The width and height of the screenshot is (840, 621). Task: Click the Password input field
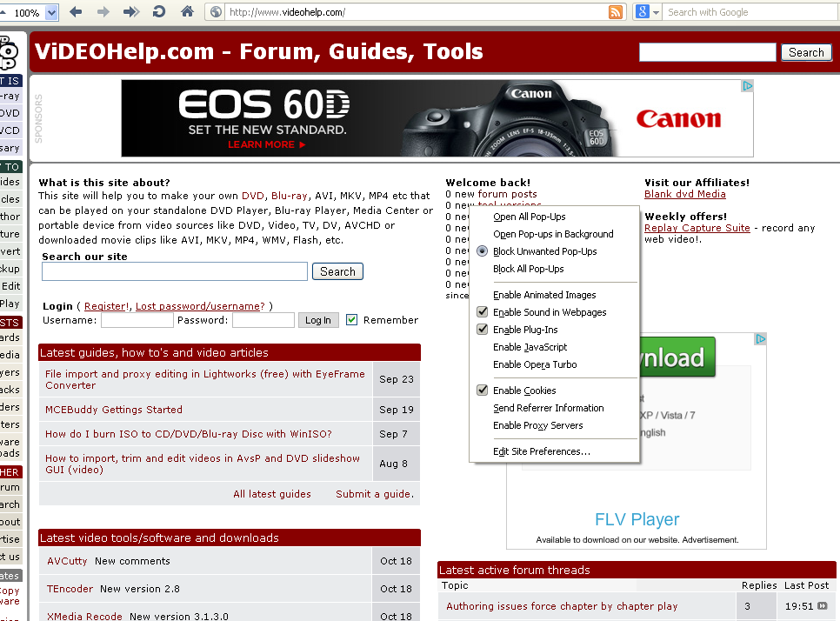coord(263,320)
